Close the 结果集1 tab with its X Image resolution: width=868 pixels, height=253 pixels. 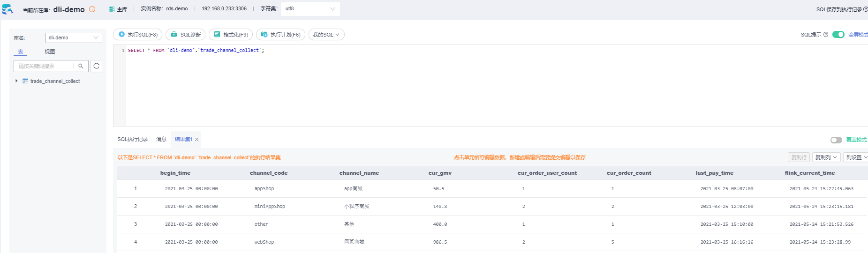pos(197,140)
